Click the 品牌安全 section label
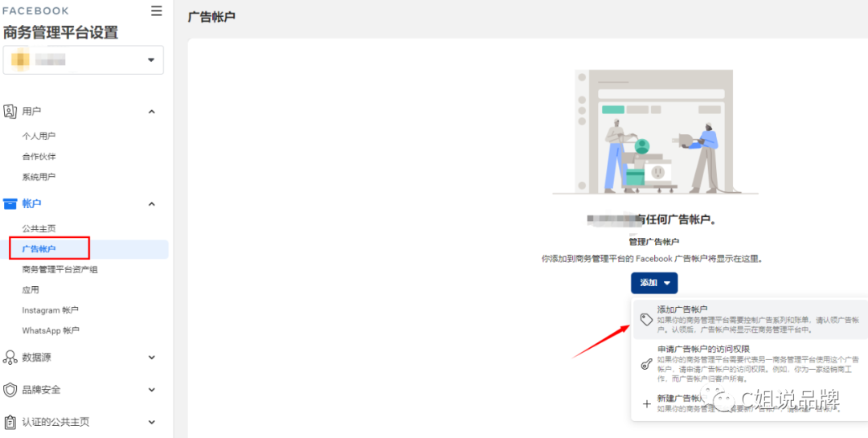 point(42,390)
